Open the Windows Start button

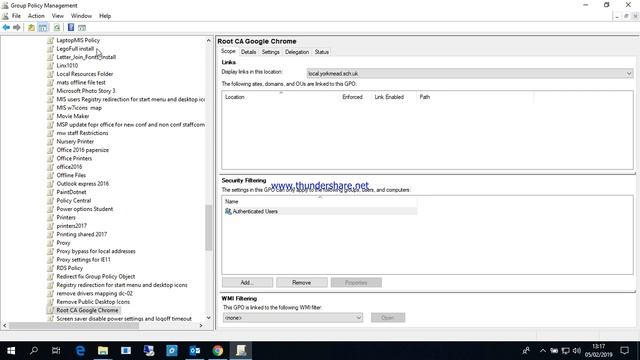coord(11,351)
